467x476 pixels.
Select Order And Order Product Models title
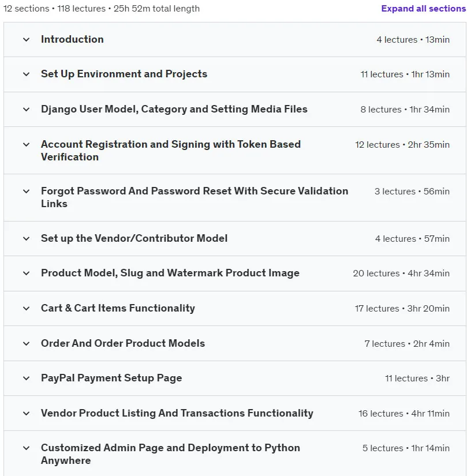point(123,343)
